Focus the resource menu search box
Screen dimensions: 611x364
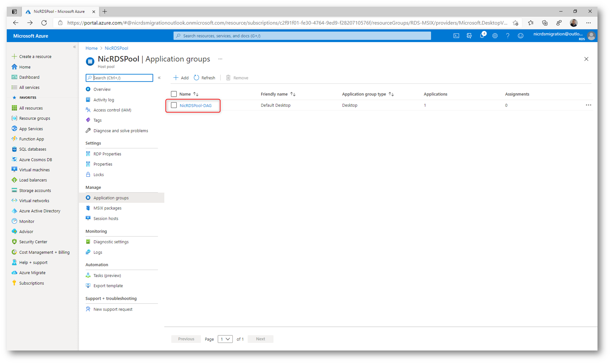120,78
